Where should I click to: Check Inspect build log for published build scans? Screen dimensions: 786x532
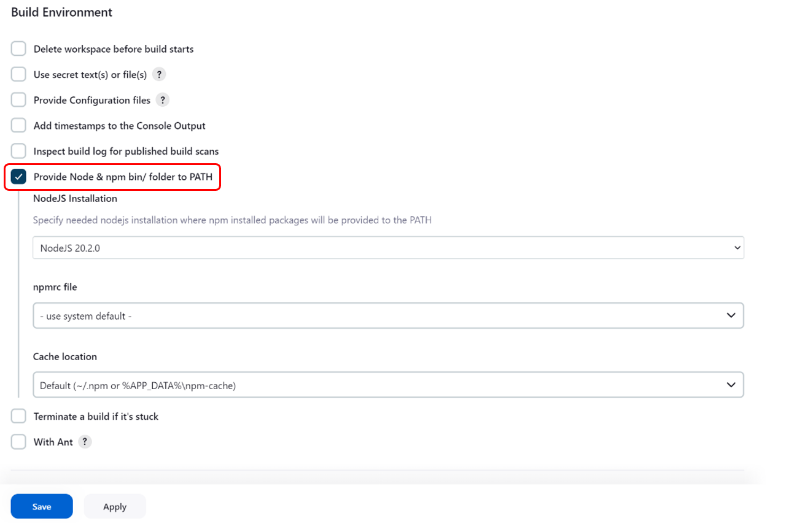[x=18, y=151]
